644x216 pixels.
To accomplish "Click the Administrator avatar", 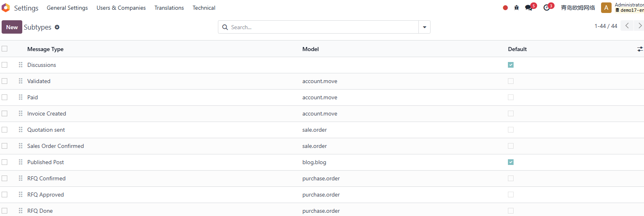I will 606,8.
